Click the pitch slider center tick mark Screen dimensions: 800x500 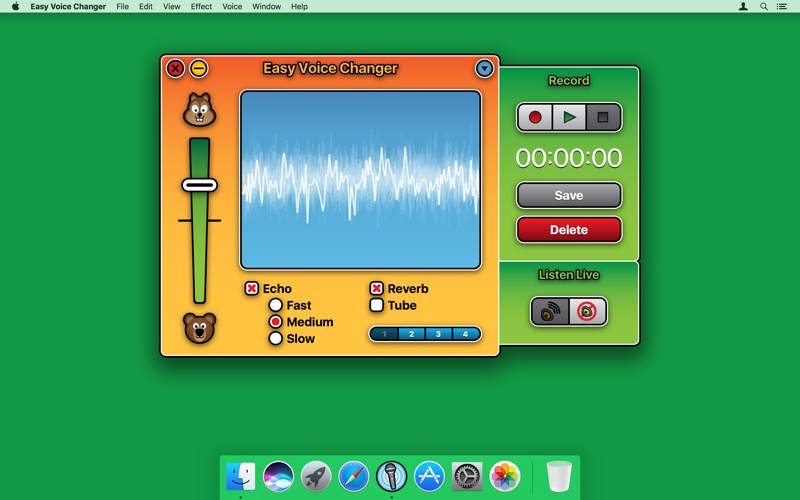(x=199, y=220)
